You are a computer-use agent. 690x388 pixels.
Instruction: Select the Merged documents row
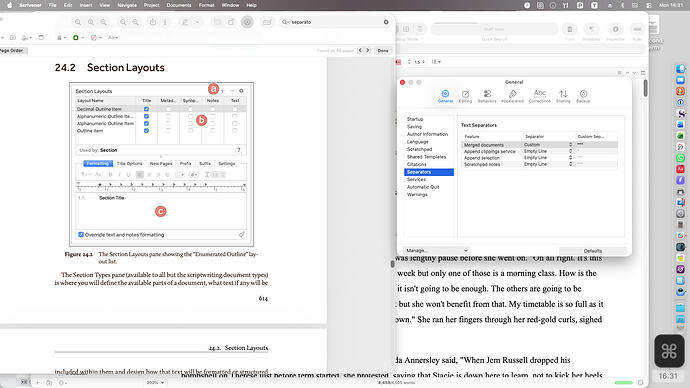pyautogui.click(x=539, y=145)
